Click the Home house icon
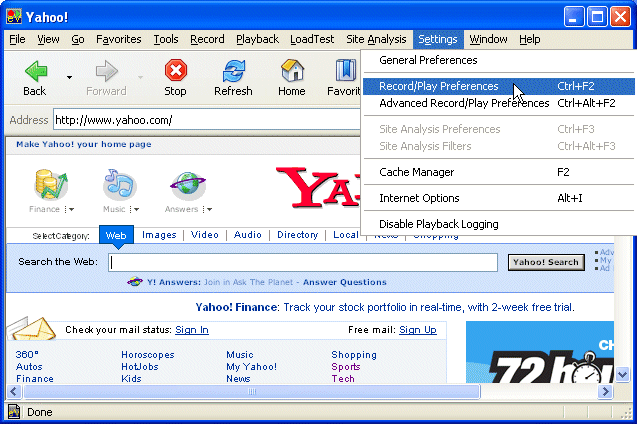This screenshot has height=424, width=637. tap(292, 70)
